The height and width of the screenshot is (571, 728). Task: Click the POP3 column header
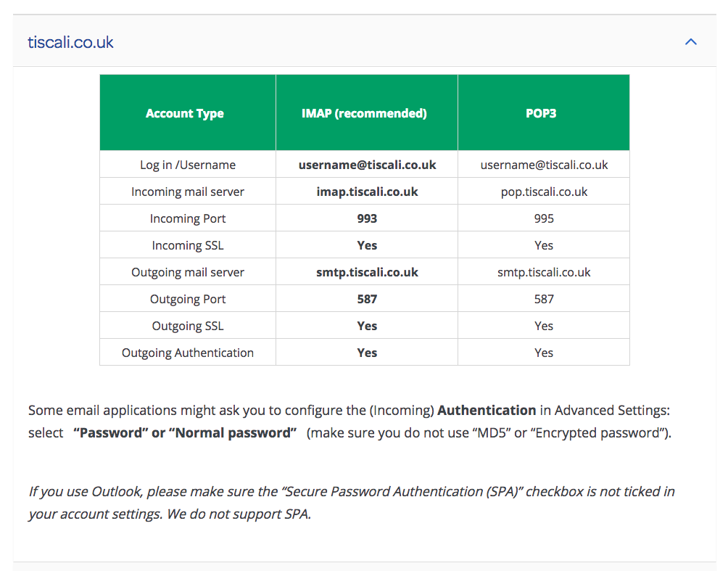click(542, 113)
